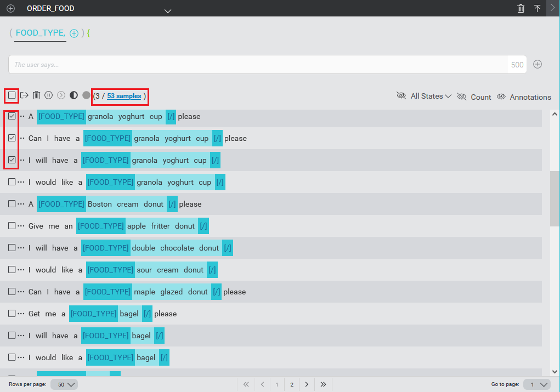Go to page 2 of samples
Viewport: 560px width, 392px height.
[x=292, y=384]
